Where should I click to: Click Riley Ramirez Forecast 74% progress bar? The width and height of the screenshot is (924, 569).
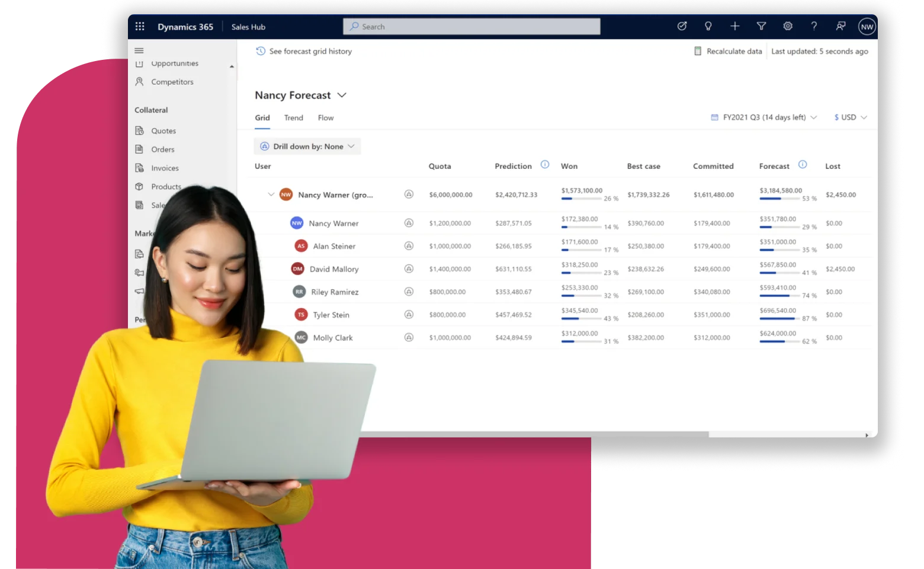pos(779,296)
